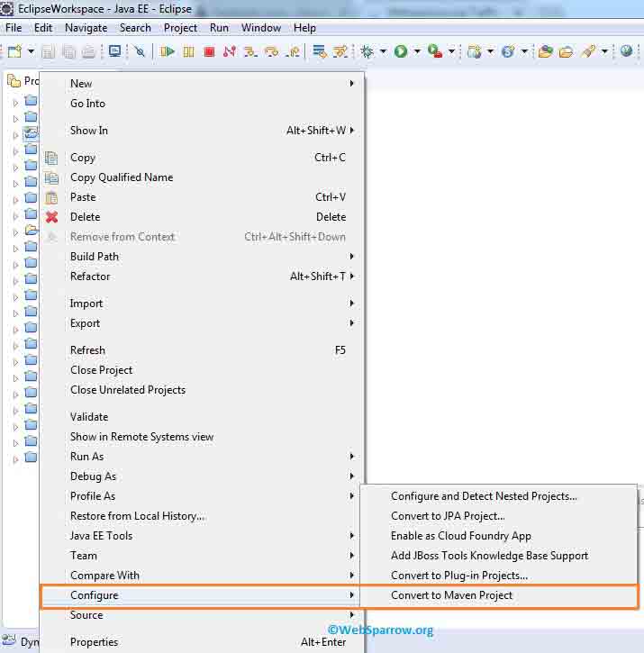This screenshot has height=653, width=644.
Task: Open the Run menu
Action: (x=219, y=28)
